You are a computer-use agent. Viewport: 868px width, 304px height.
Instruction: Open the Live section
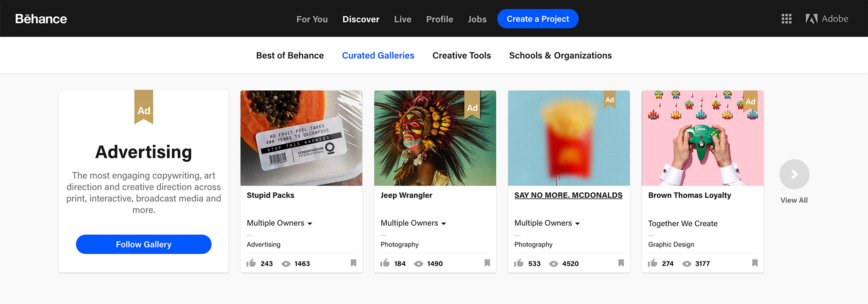[403, 19]
